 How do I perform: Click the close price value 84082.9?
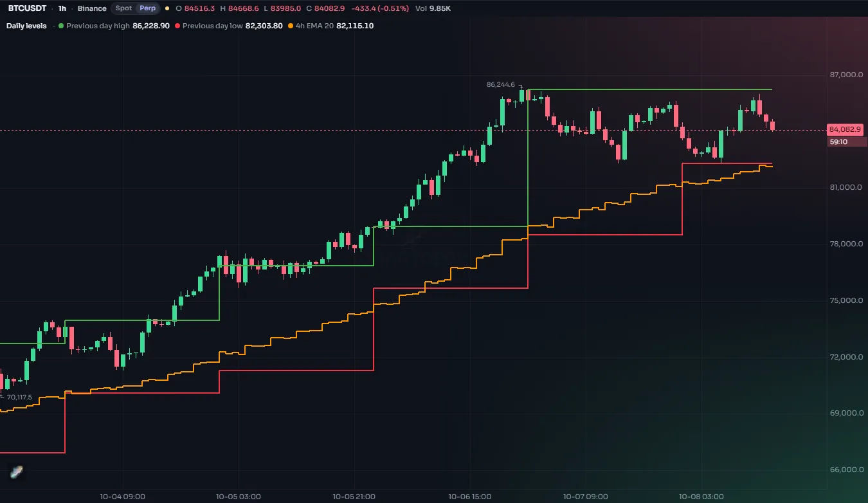click(330, 8)
